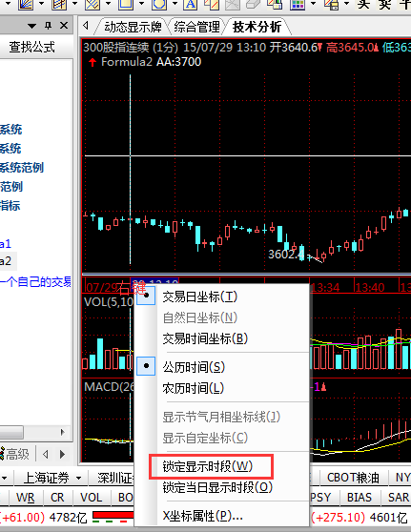Viewport: 411px width, 532px height.
Task: Click the Formula2 AA:3700 indicator label
Action: pyautogui.click(x=151, y=62)
